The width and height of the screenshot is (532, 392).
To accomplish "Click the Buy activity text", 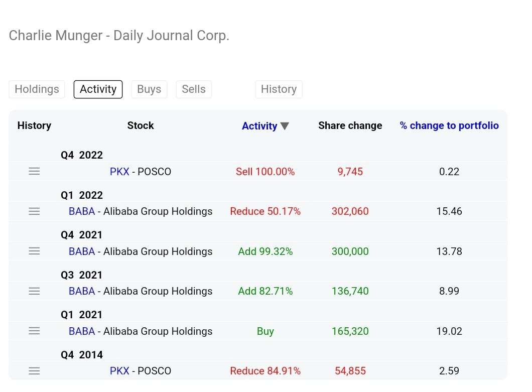I will (265, 331).
